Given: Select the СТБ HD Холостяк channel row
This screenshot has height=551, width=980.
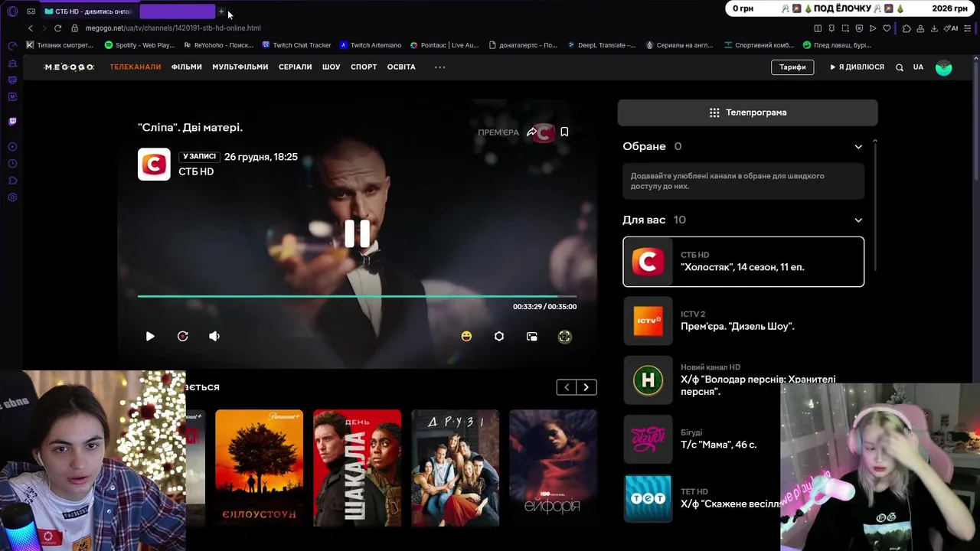Looking at the screenshot, I should 743,262.
